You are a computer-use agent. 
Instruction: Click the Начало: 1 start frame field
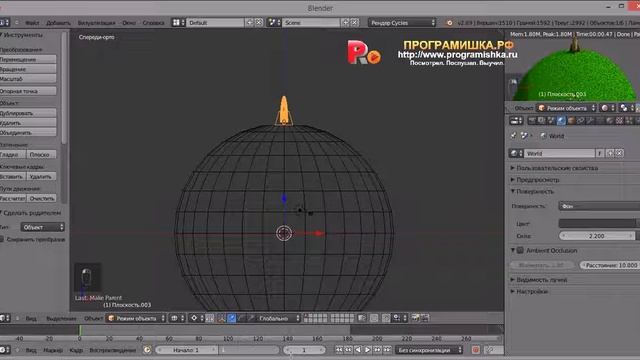coord(186,350)
